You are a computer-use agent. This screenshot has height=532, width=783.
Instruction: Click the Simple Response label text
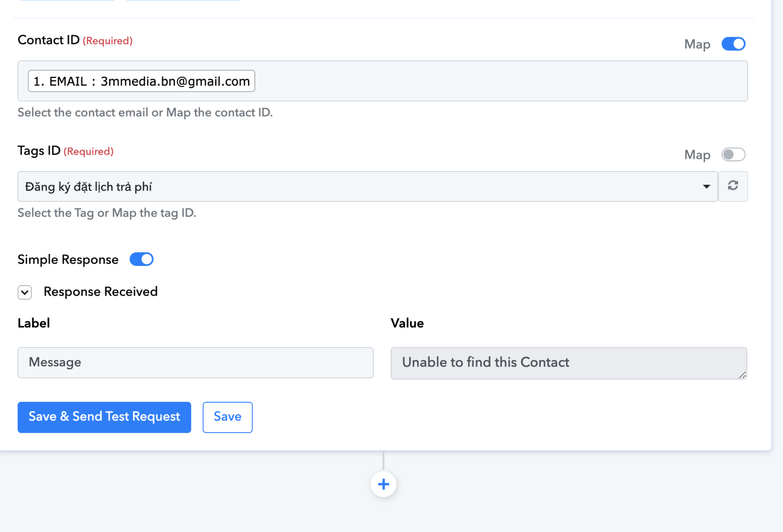pos(68,260)
